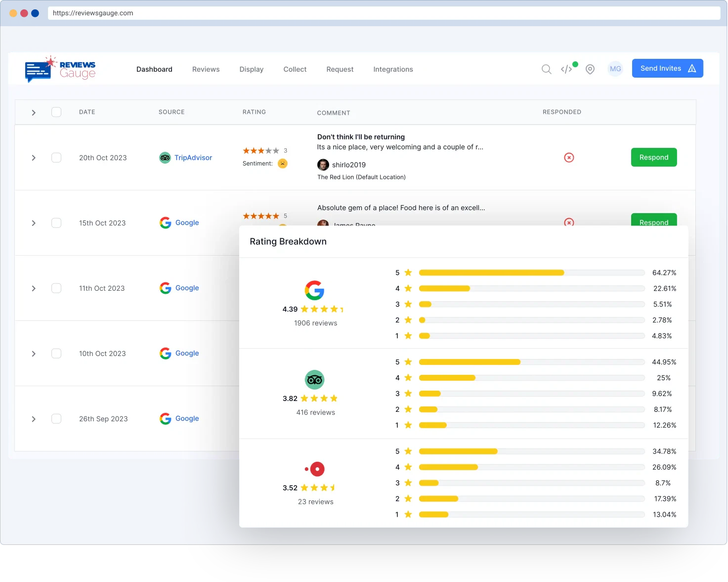Click the search magnifier icon
The width and height of the screenshot is (728, 582).
[x=546, y=69]
